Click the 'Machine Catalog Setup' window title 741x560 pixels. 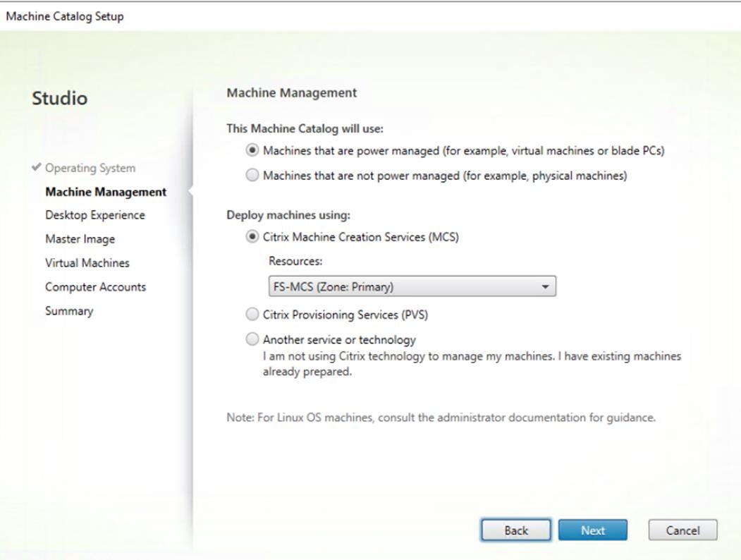65,16
